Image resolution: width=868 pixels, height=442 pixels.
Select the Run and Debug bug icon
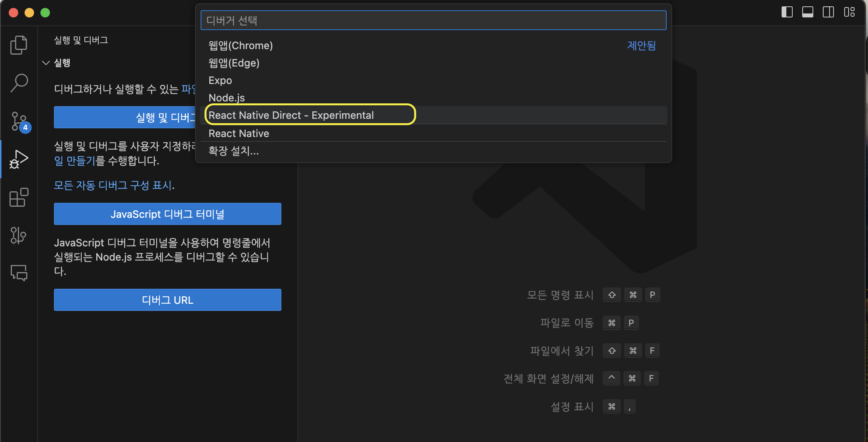(19, 159)
